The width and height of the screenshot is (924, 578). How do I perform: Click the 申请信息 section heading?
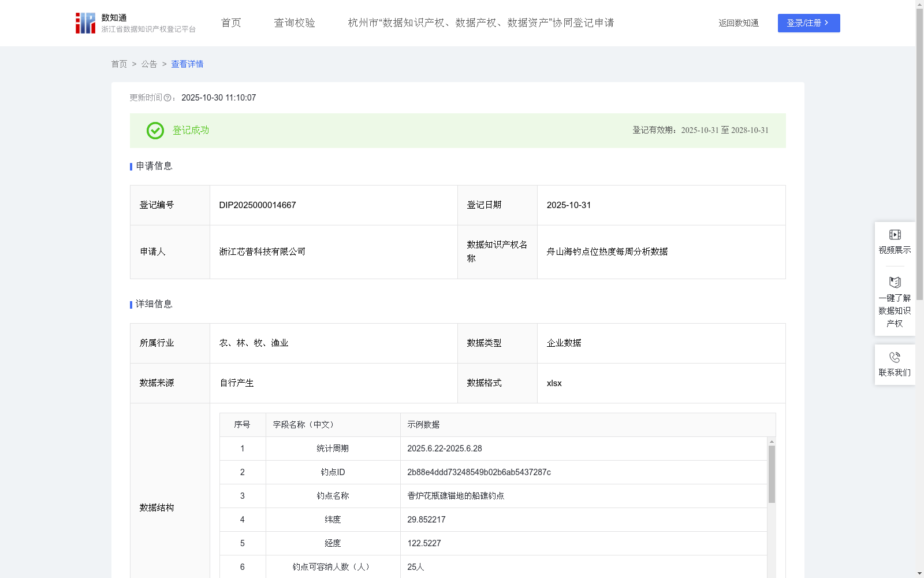[x=154, y=166]
